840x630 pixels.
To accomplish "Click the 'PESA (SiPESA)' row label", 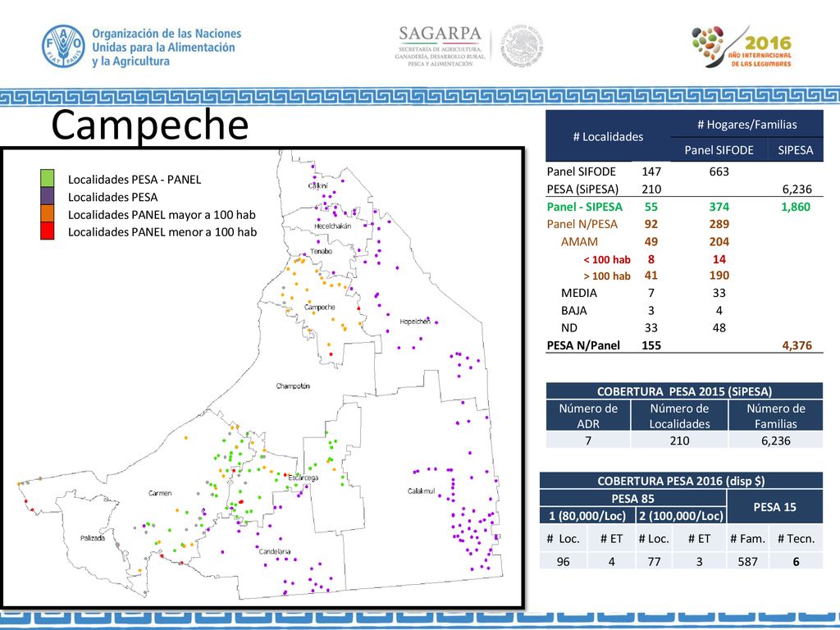I will [x=582, y=189].
